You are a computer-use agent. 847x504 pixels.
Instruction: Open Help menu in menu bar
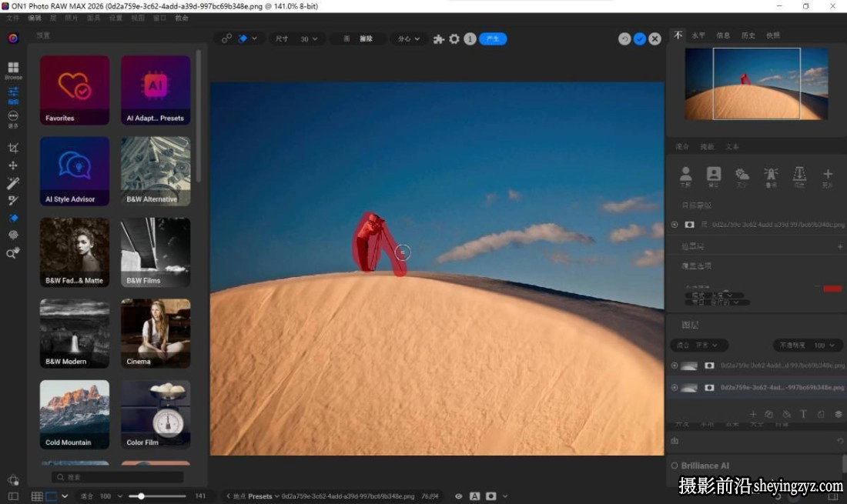pyautogui.click(x=182, y=18)
